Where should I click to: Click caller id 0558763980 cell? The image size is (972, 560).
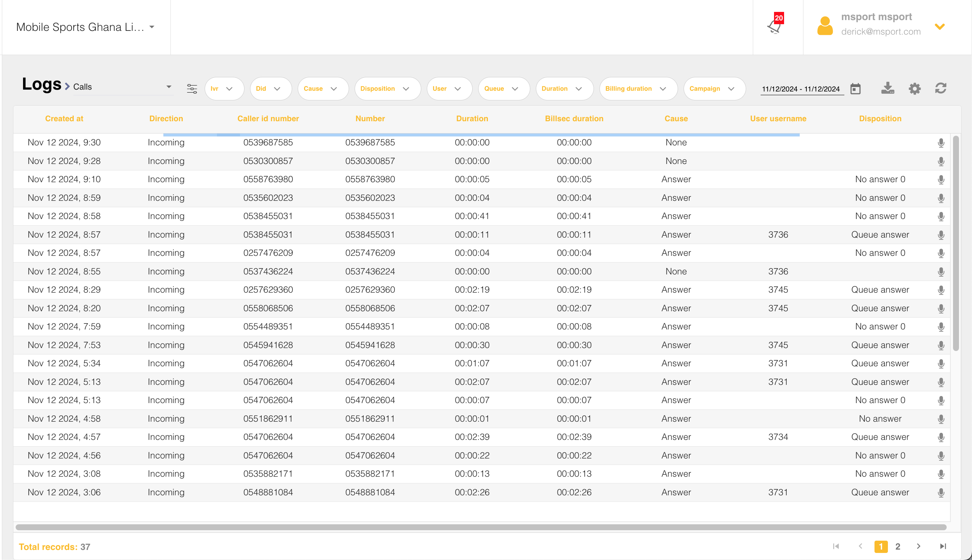click(268, 179)
